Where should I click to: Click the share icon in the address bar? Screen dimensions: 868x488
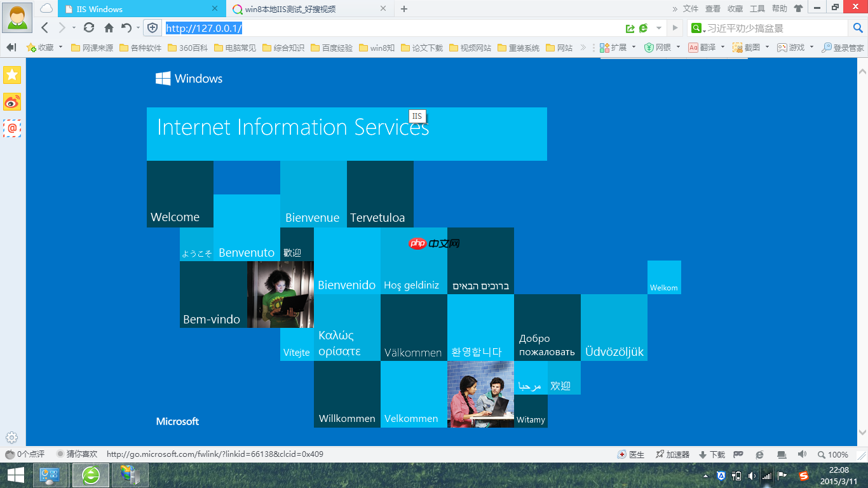pyautogui.click(x=630, y=28)
